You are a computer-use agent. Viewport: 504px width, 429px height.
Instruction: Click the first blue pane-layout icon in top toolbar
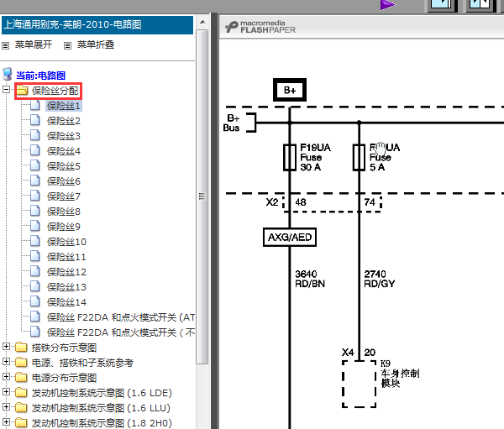click(443, 5)
